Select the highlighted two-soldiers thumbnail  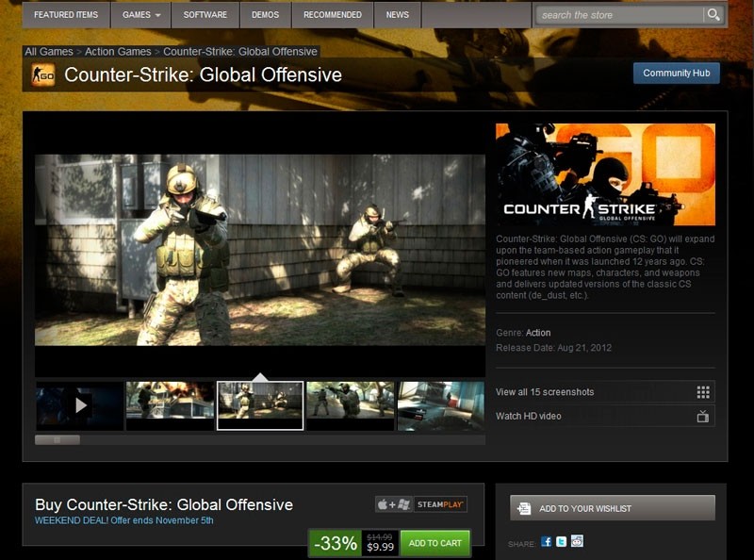(260, 405)
